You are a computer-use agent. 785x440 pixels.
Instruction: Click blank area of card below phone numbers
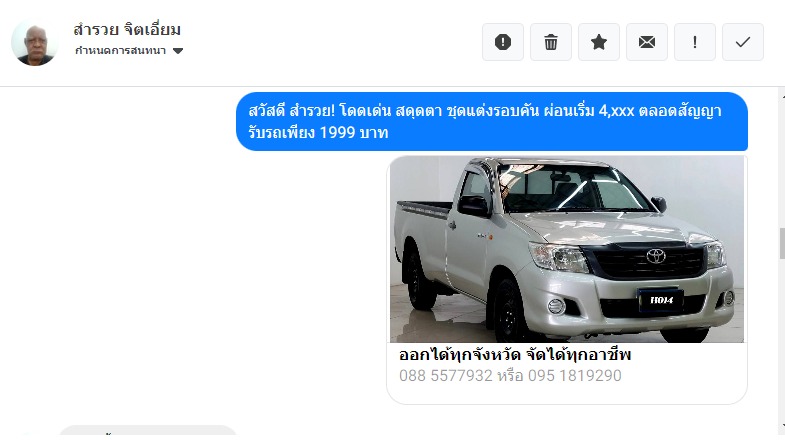pos(567,393)
